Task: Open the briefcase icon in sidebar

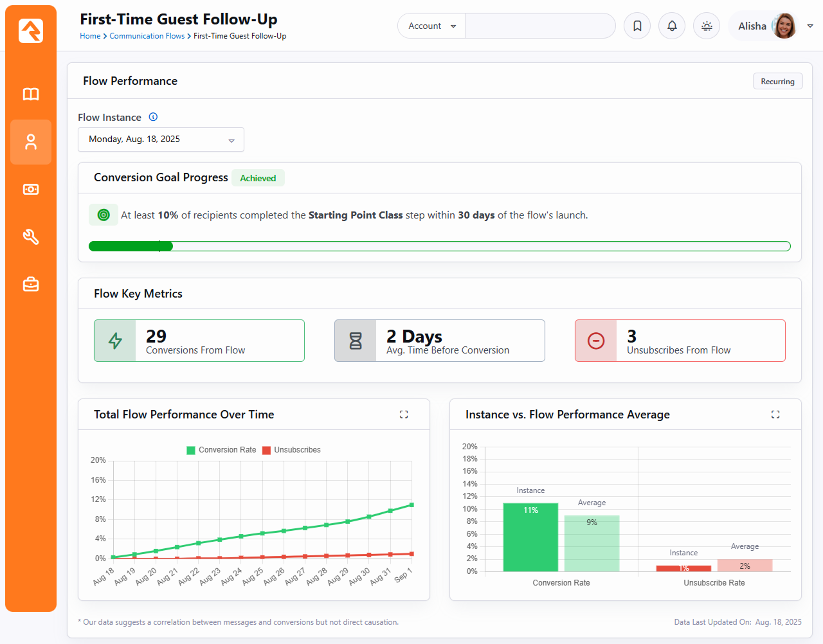Action: click(x=31, y=284)
